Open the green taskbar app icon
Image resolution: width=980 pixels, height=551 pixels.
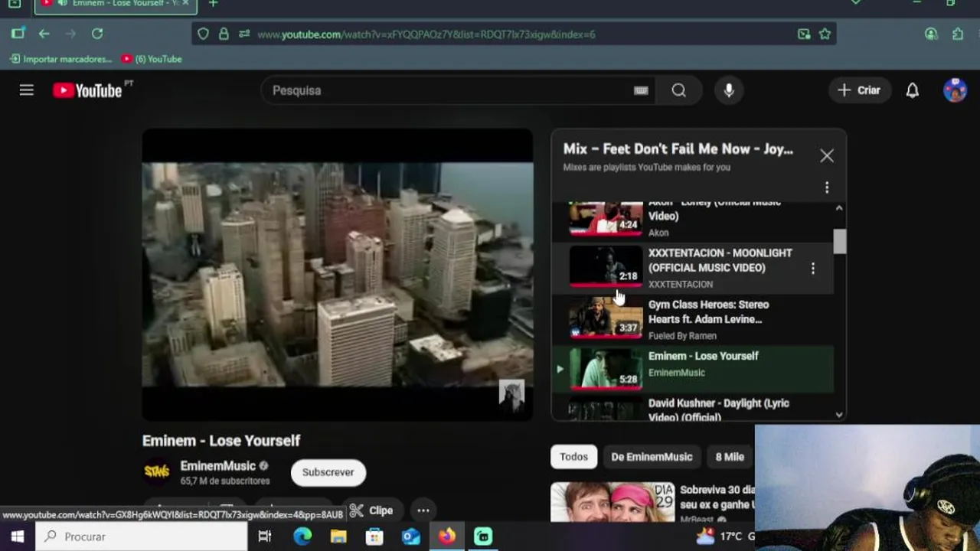point(483,536)
